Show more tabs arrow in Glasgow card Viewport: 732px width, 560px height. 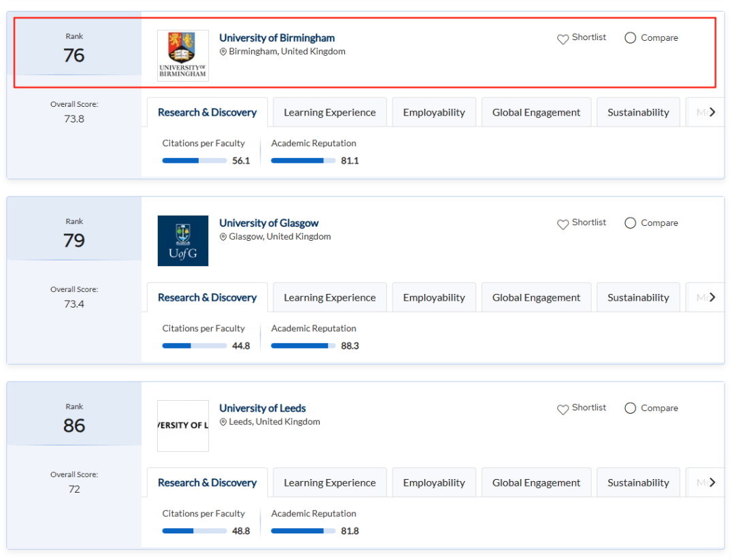tap(712, 297)
